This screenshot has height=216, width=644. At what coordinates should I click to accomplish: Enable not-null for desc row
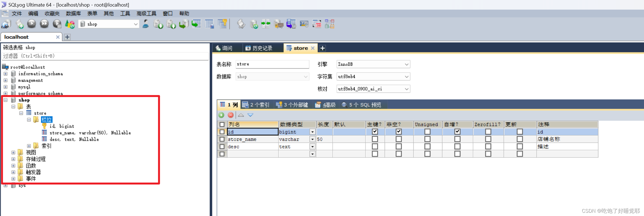click(x=399, y=146)
